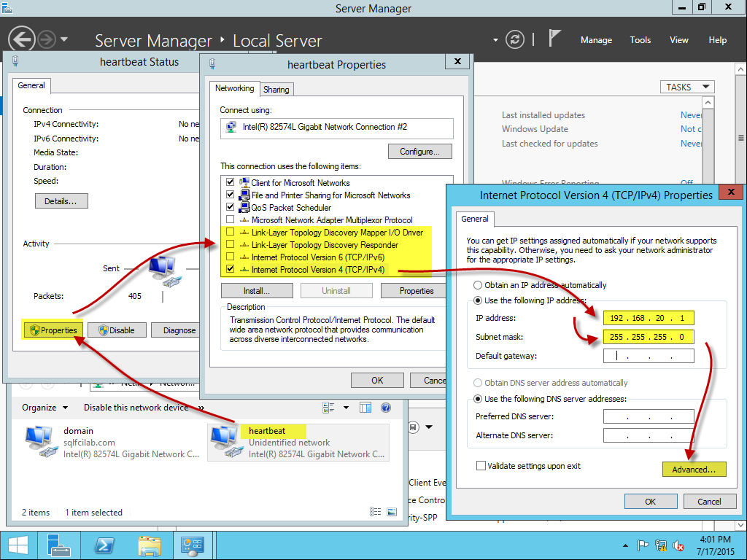
Task: Open help with the blue question mark icon
Action: 386,408
